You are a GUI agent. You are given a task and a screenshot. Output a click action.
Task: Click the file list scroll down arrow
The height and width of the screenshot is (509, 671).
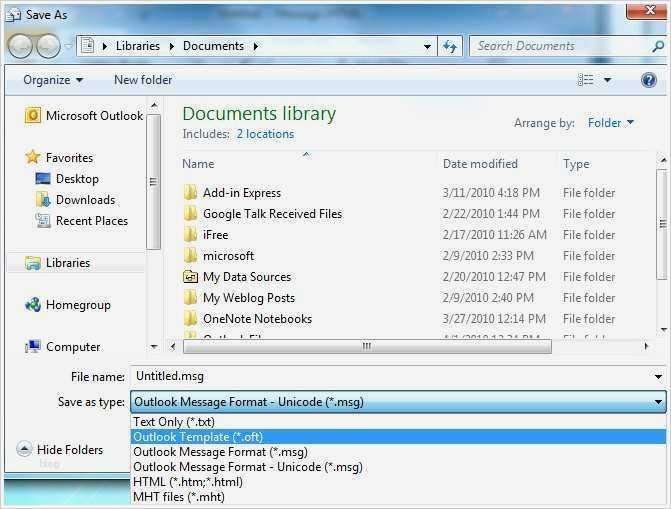click(663, 329)
